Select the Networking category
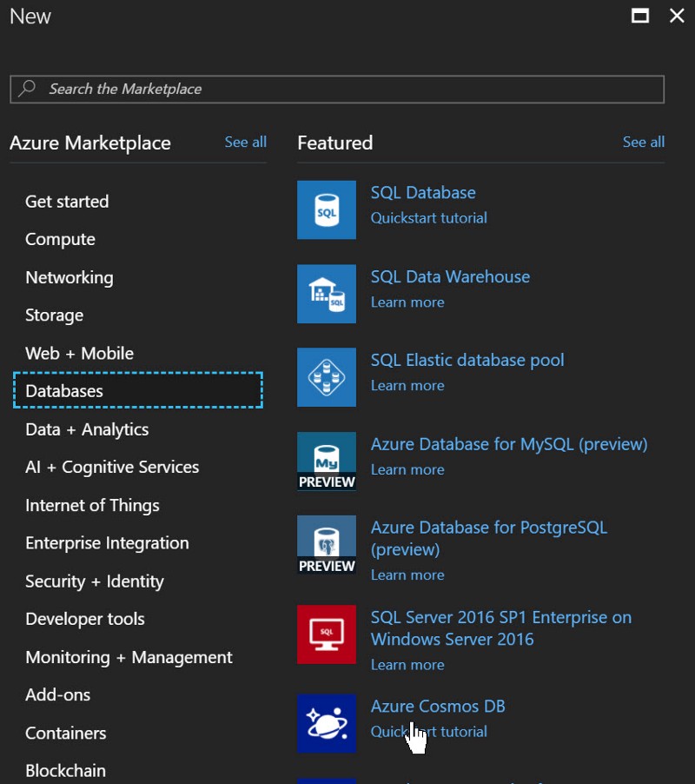 point(69,277)
